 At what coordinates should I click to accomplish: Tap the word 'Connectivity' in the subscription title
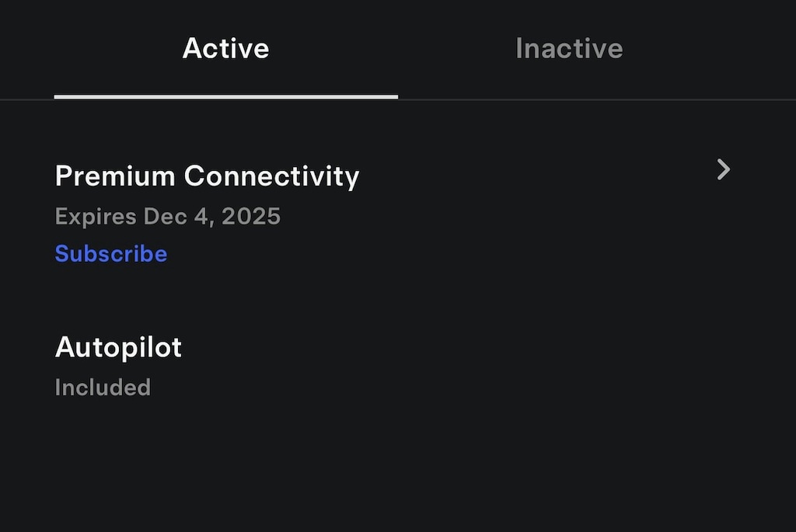click(271, 176)
